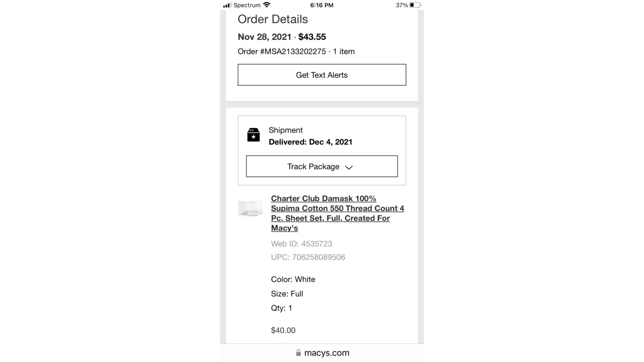
Task: Click the Web ID 4535723 text
Action: pyautogui.click(x=301, y=244)
